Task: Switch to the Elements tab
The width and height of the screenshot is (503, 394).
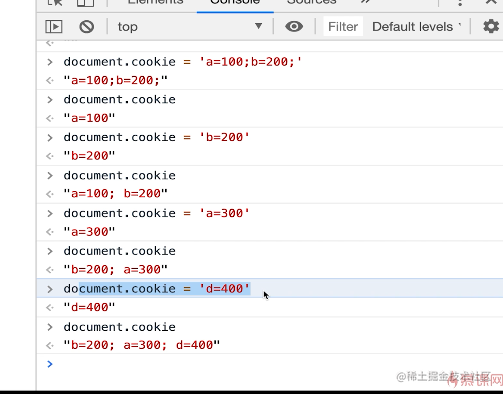Action: 155,3
